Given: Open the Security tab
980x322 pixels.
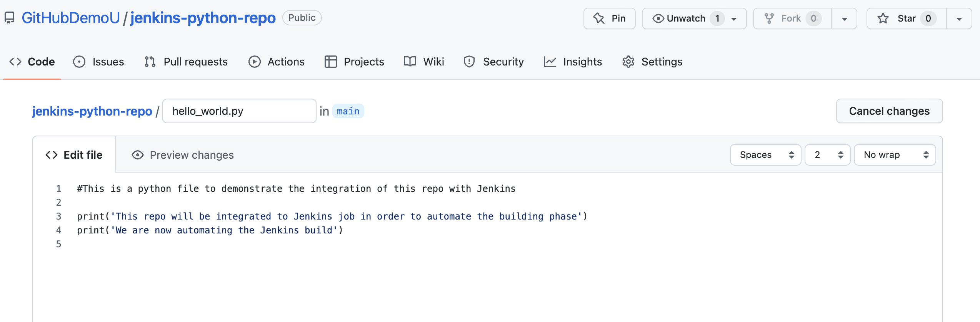Looking at the screenshot, I should click(494, 62).
